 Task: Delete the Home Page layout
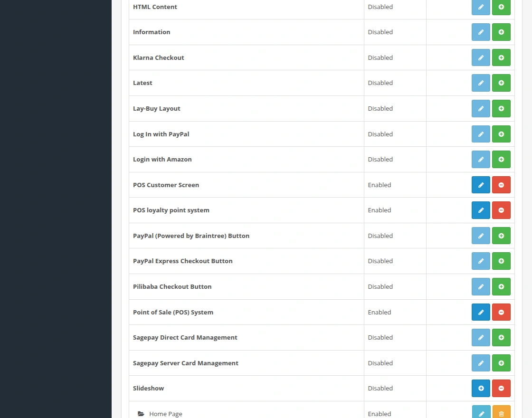coord(501,413)
